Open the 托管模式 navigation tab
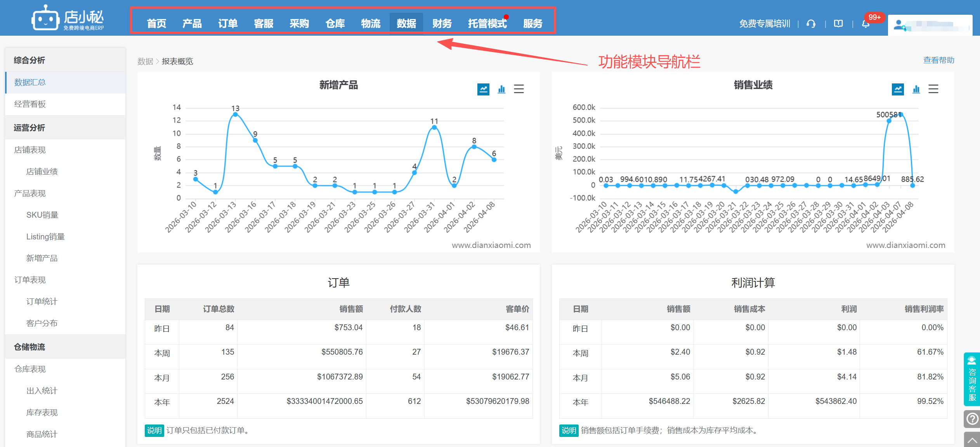980x447 pixels. pyautogui.click(x=487, y=24)
